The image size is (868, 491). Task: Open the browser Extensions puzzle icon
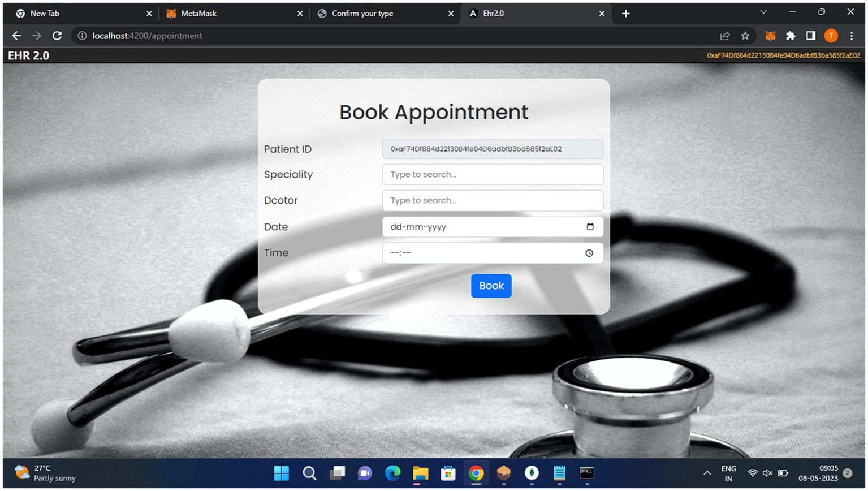tap(791, 36)
